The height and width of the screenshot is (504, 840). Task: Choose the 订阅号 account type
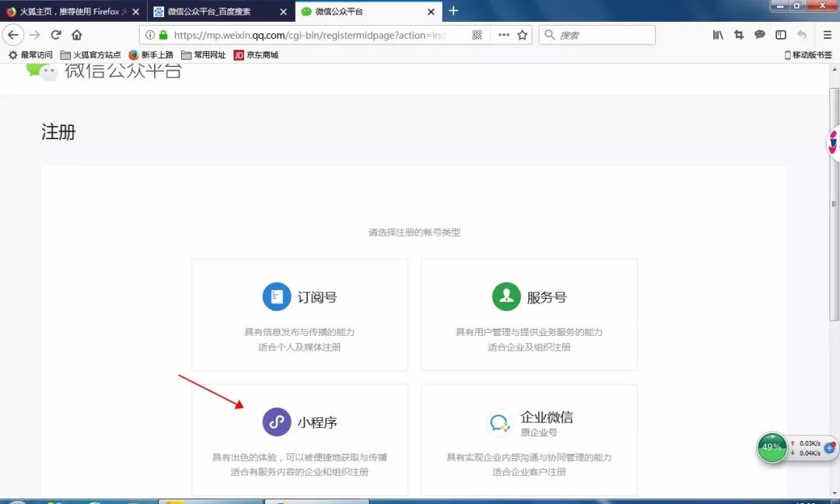tap(299, 314)
